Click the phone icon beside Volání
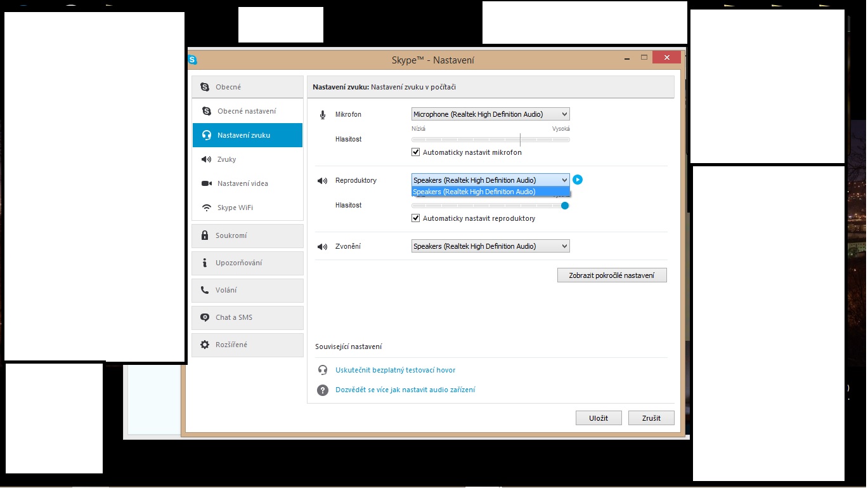 tap(204, 290)
